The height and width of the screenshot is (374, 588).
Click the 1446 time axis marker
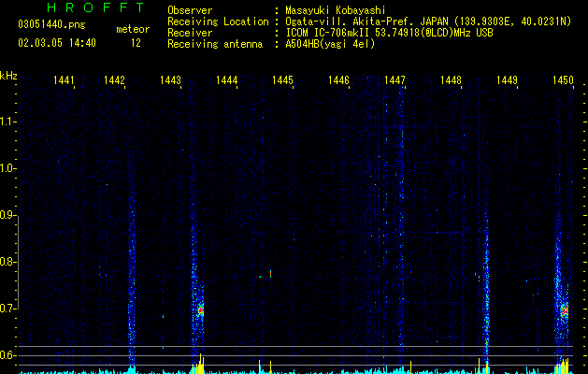click(338, 80)
